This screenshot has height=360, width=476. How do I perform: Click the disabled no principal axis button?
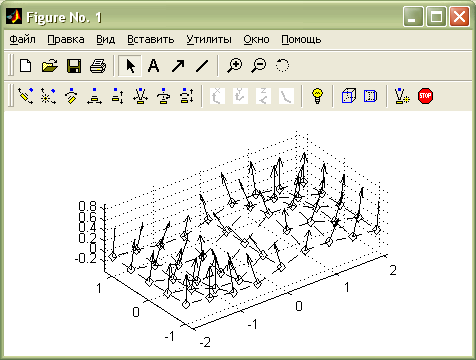[286, 96]
